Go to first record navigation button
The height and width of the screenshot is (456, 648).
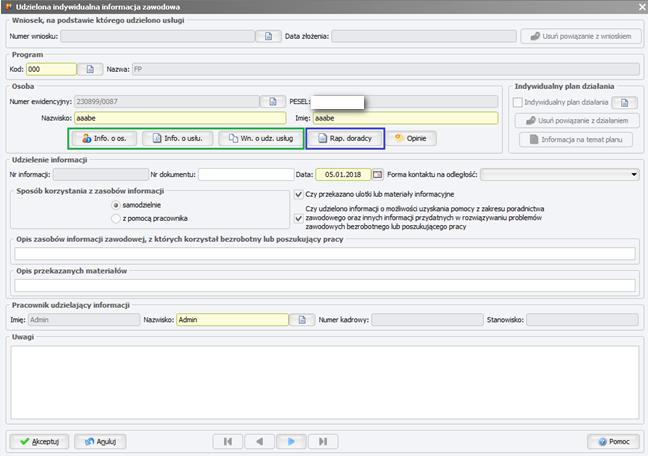(x=228, y=442)
